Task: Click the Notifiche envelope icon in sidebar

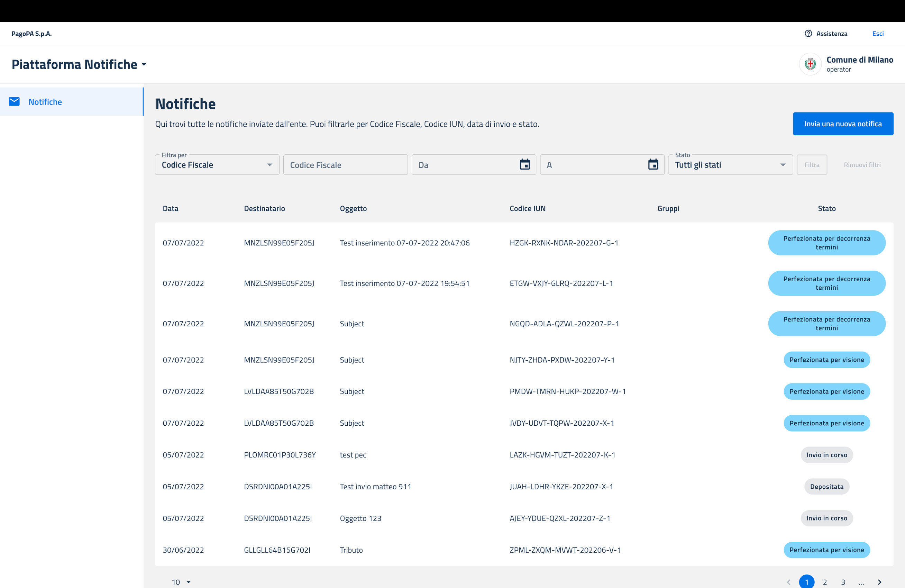Action: (x=14, y=101)
